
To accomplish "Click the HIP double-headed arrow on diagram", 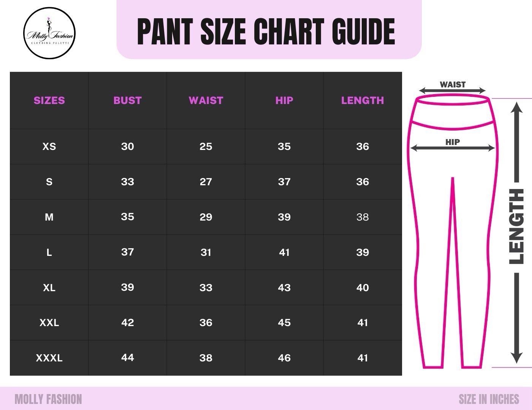I will point(452,148).
